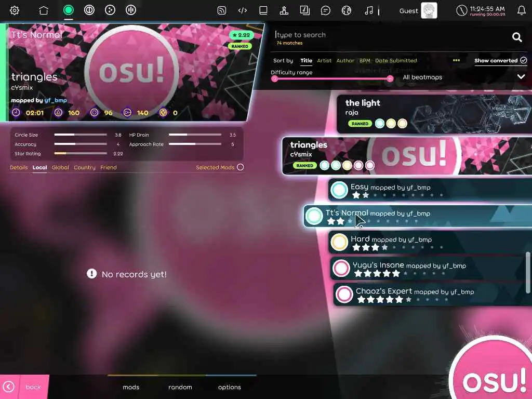Toggle the Selected Mods filter
This screenshot has width=532, height=399.
(220, 167)
